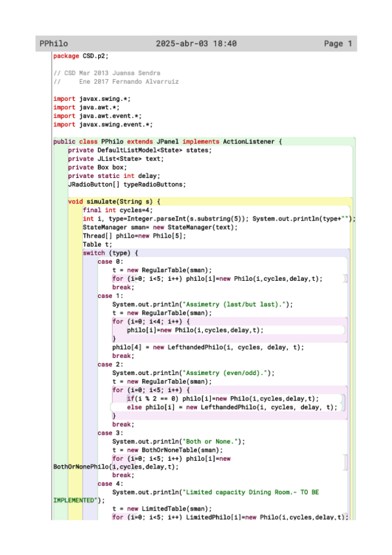Click the t = new LimitedTable(sman) line
The height and width of the screenshot is (555, 392).
click(162, 509)
